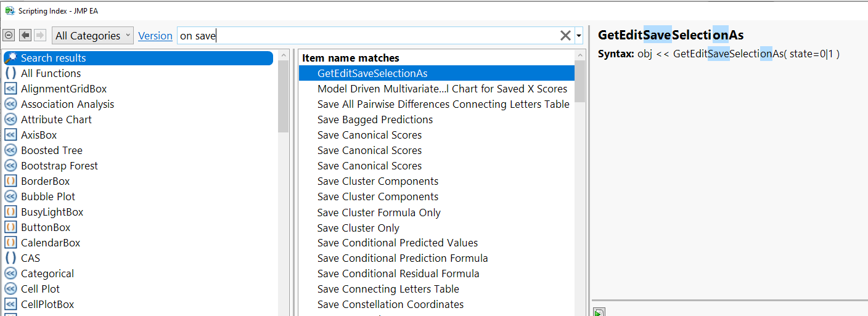
Task: Open the Version link
Action: [155, 36]
